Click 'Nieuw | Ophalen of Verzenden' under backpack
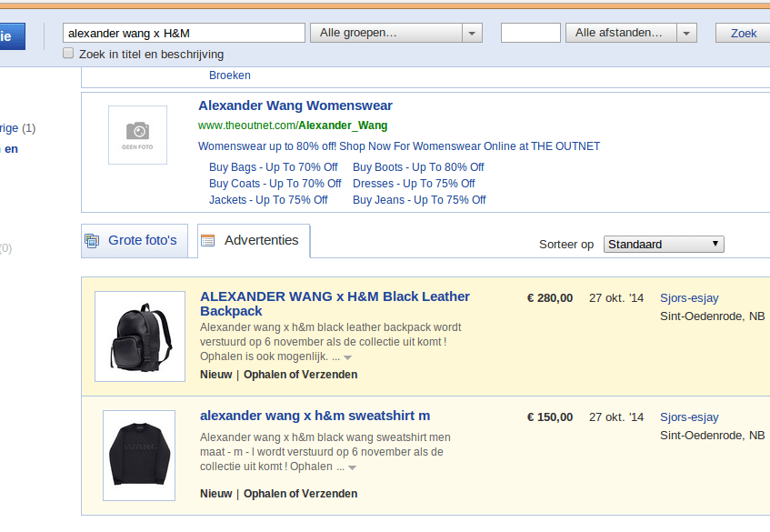770x532 pixels. coord(278,375)
